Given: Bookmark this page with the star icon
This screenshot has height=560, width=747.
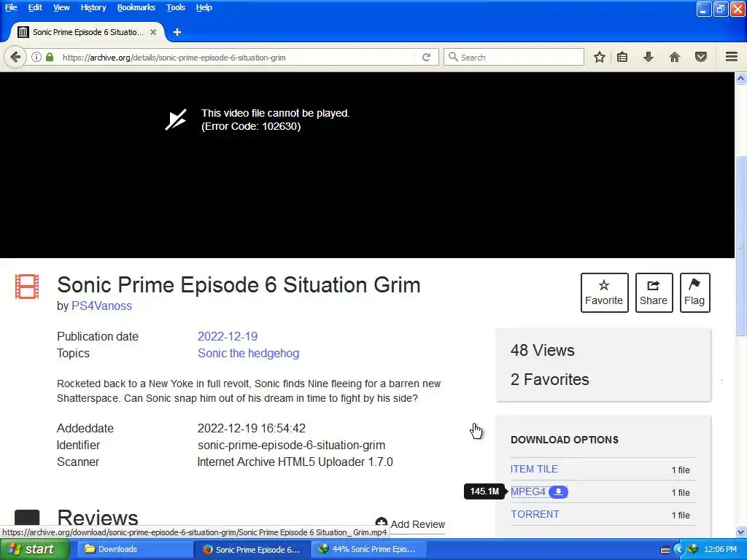Looking at the screenshot, I should pyautogui.click(x=600, y=57).
